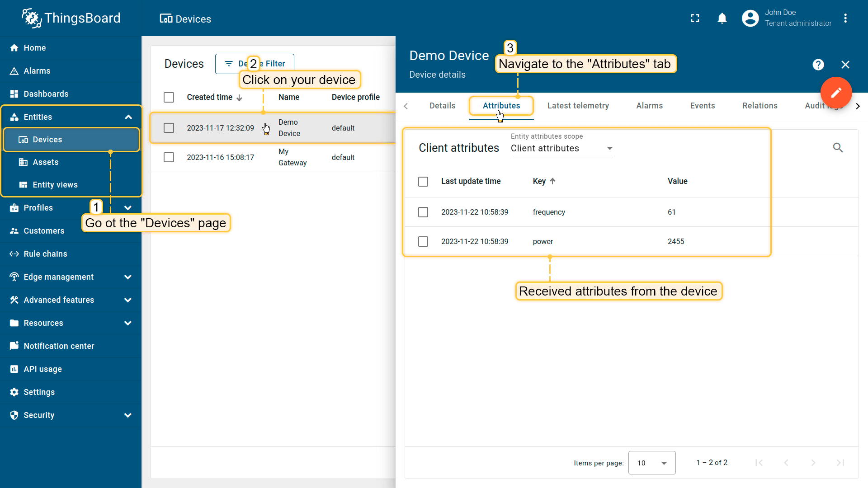Click the Notification center icon
Viewport: 868px width, 488px height.
(x=14, y=346)
